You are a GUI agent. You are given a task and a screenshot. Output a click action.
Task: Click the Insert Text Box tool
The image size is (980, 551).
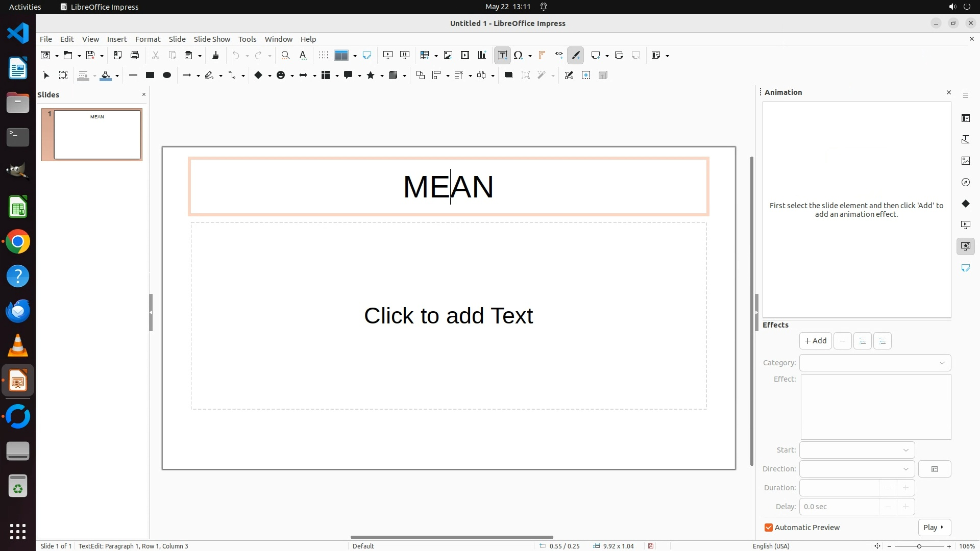(502, 55)
